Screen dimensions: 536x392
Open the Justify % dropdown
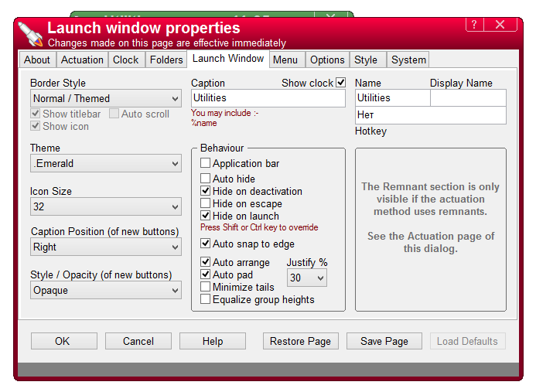click(x=306, y=278)
